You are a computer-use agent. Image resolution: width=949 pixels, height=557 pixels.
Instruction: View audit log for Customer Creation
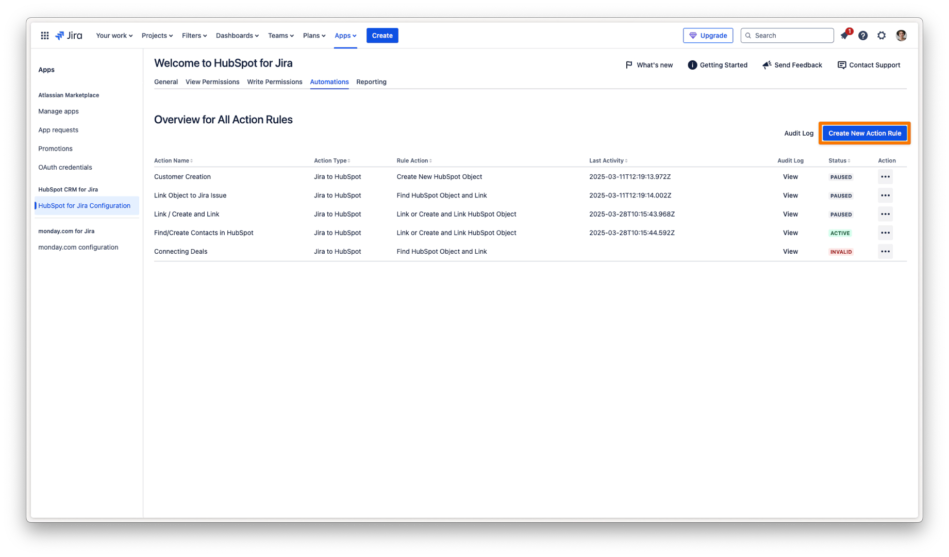click(790, 177)
